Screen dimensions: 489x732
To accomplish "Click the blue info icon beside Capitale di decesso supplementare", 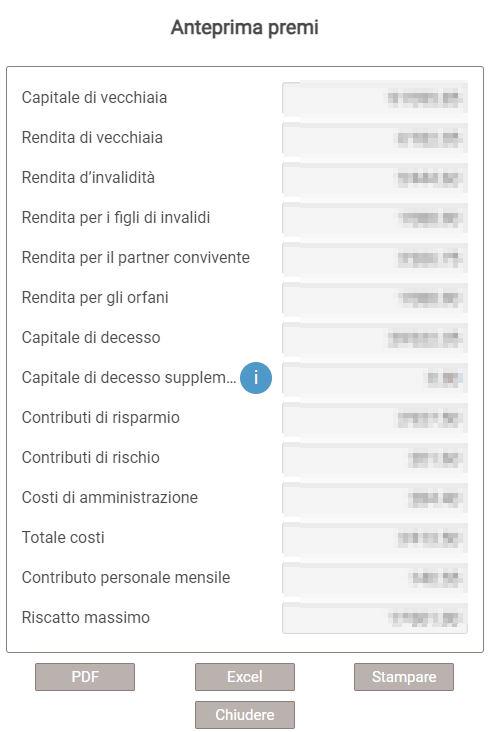I will (255, 378).
